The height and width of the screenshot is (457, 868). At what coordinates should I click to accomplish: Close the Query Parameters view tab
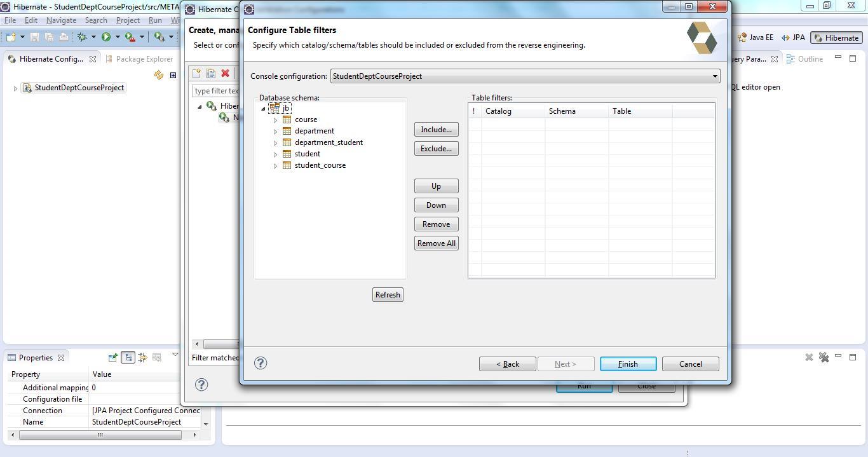(775, 59)
